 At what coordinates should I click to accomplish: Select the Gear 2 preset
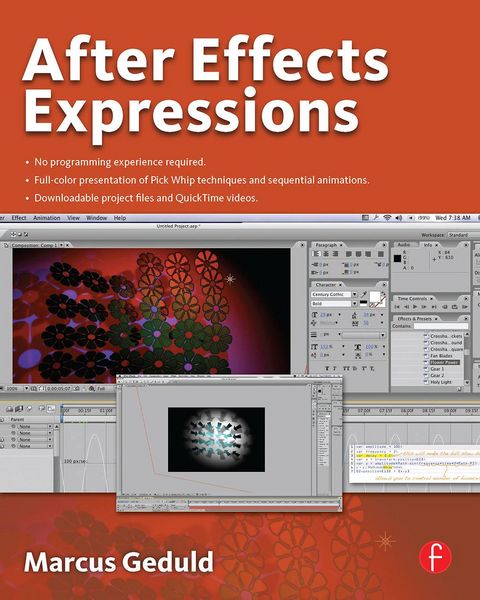click(x=437, y=375)
